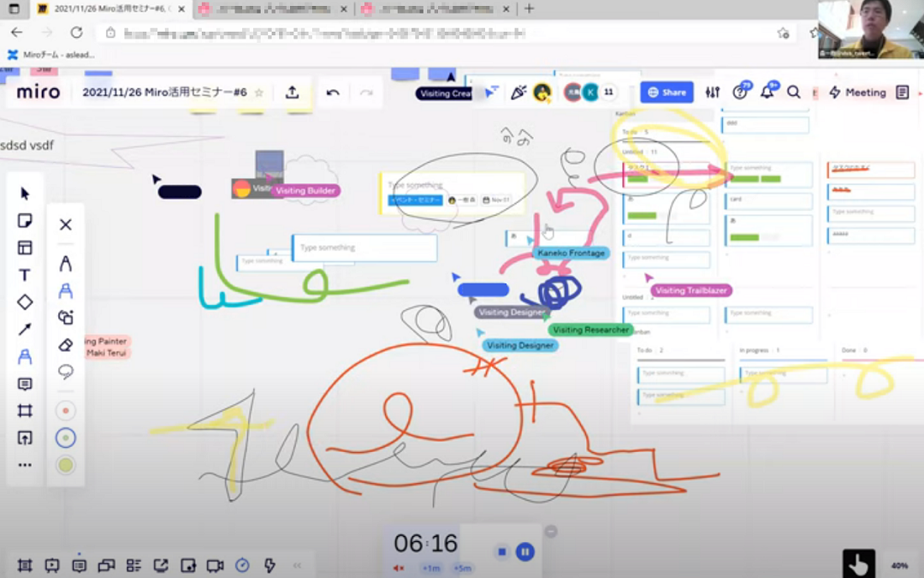924x578 pixels.
Task: Export the board via upload icon
Action: [292, 92]
